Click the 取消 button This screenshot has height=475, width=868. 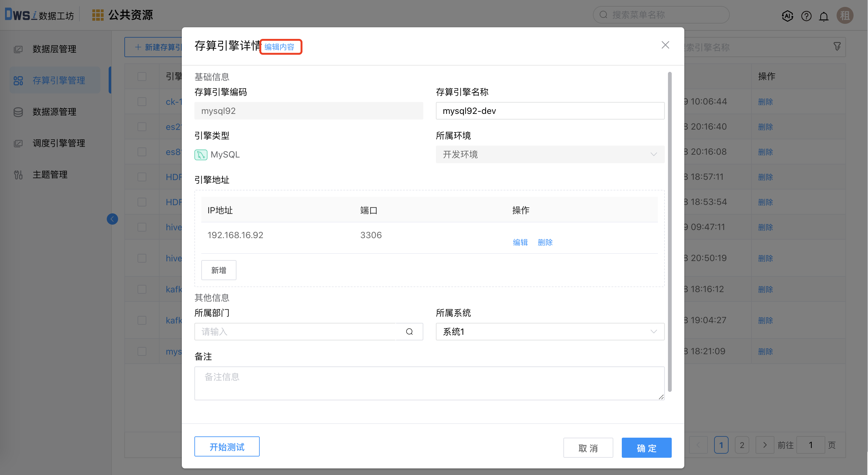[588, 448]
